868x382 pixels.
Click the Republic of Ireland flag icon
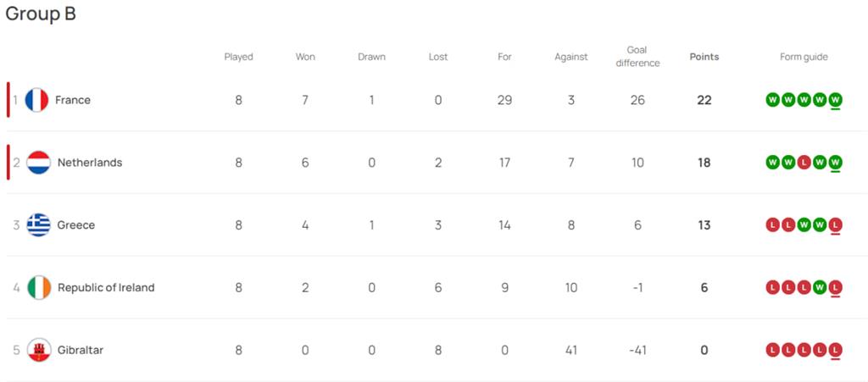point(39,287)
